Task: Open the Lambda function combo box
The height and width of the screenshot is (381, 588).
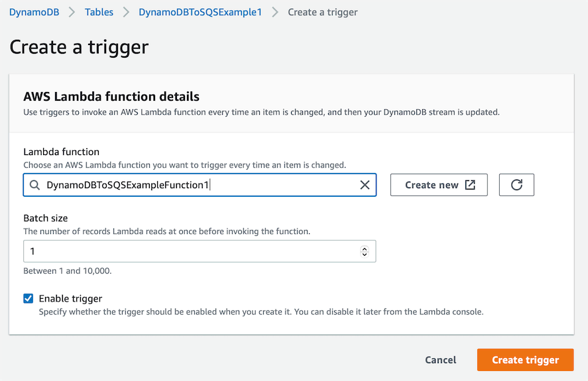Action: [x=199, y=186]
